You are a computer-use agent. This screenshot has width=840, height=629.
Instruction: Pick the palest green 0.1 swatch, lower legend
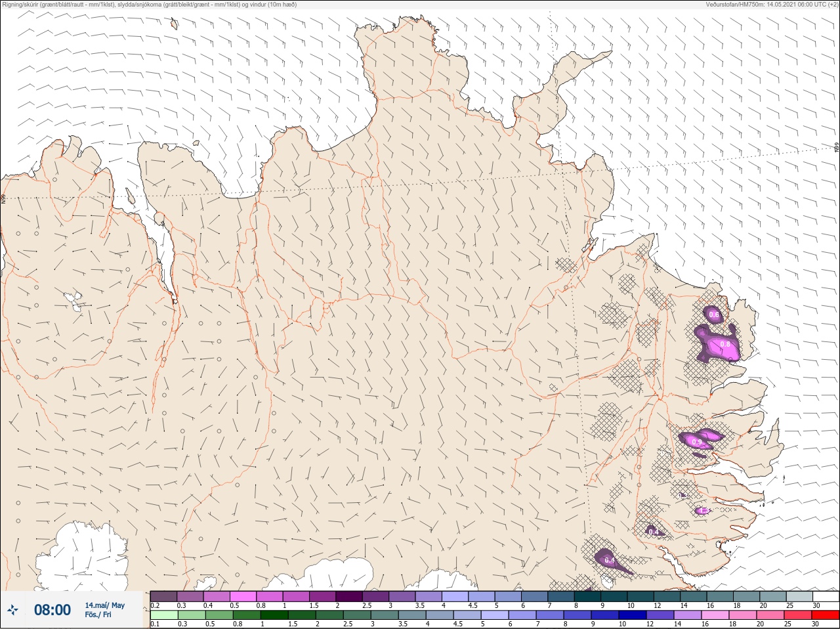[x=163, y=615]
